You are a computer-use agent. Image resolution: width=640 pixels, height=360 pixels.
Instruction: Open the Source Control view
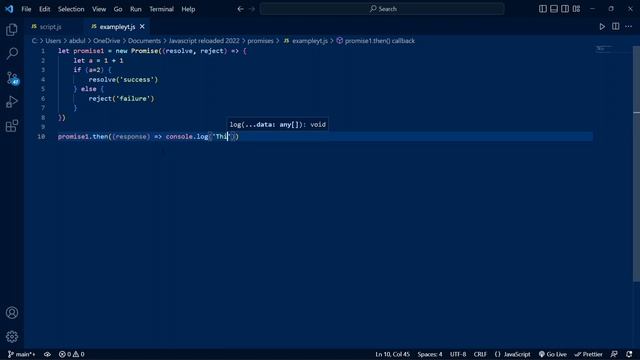[x=12, y=78]
